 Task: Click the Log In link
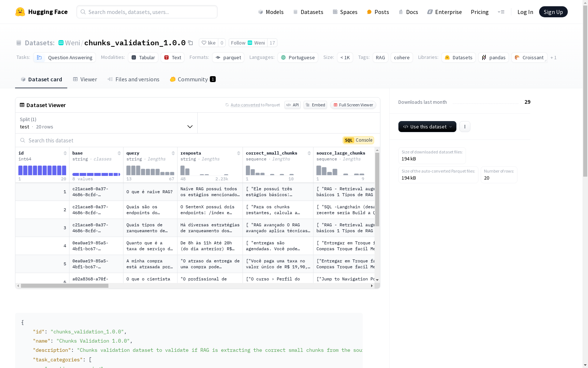[525, 12]
